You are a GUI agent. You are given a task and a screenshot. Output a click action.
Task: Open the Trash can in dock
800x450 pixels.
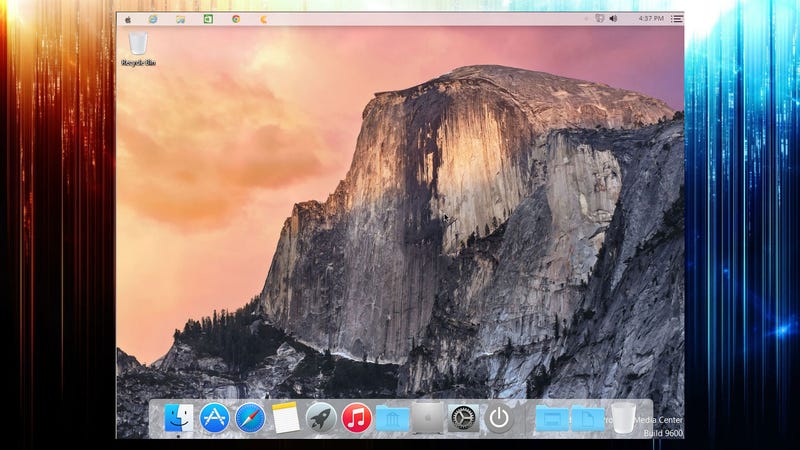(x=623, y=418)
